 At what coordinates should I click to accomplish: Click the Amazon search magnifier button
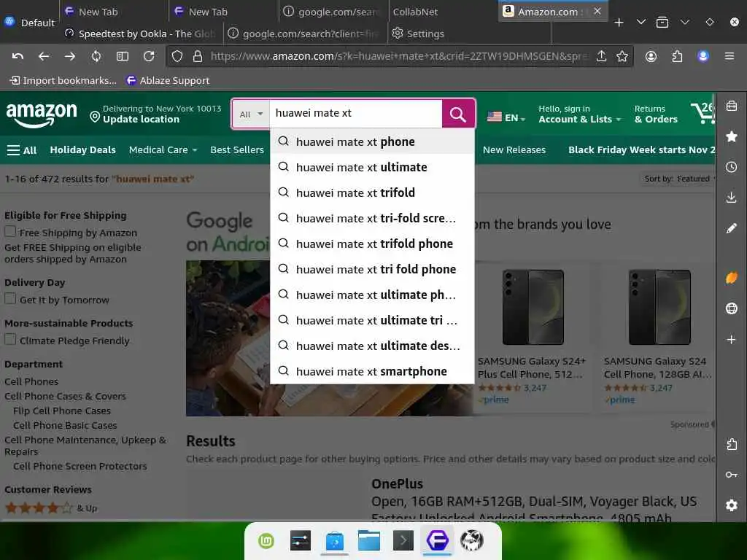pyautogui.click(x=458, y=114)
